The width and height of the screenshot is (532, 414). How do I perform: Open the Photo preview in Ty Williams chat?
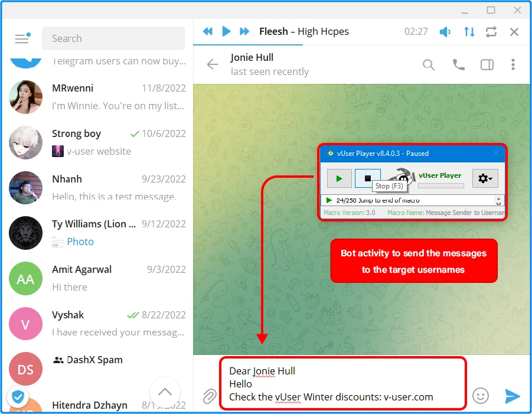click(x=73, y=242)
